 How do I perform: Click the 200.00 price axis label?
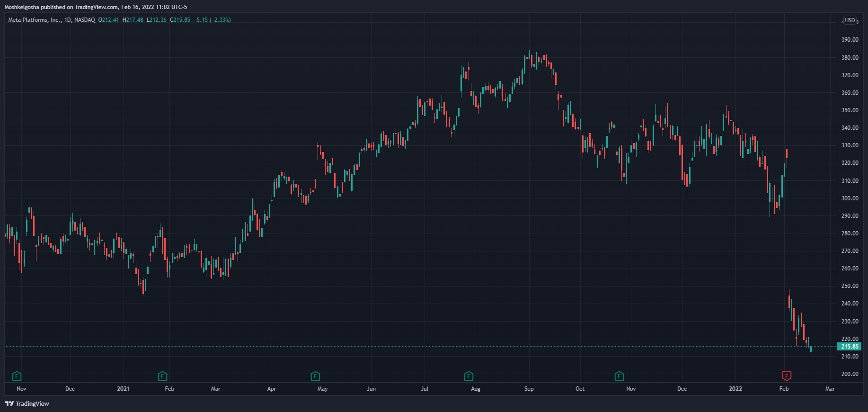click(850, 374)
